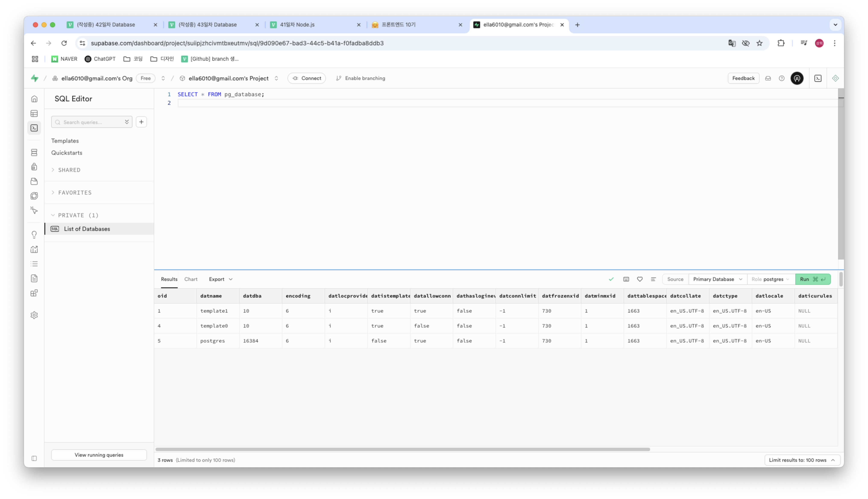Expand the FAVORITES section
868x499 pixels.
(x=72, y=193)
